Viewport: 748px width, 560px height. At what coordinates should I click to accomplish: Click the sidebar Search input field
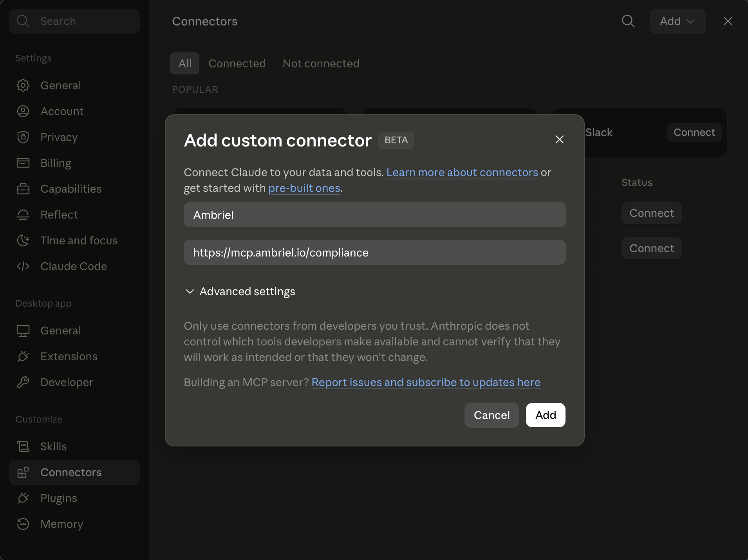point(74,21)
